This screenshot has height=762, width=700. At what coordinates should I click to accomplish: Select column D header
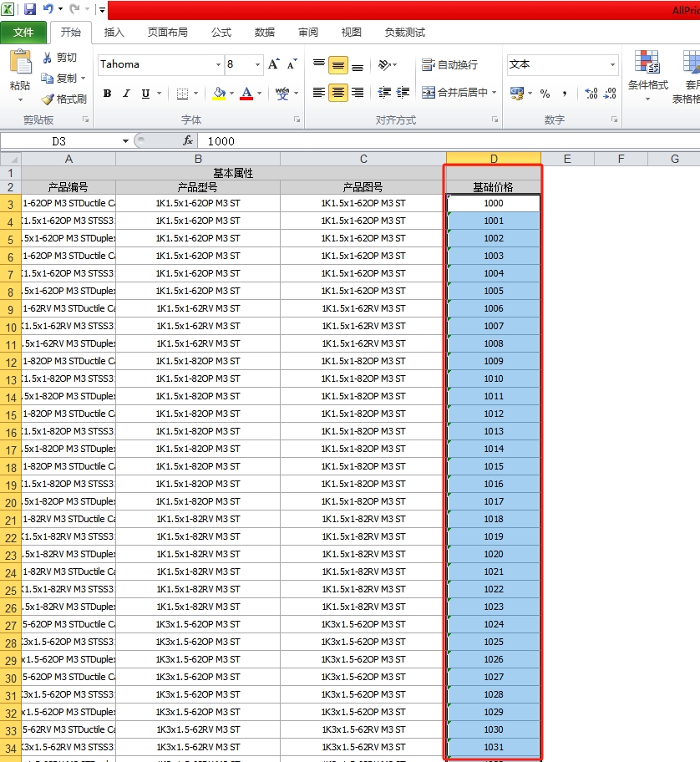point(494,159)
